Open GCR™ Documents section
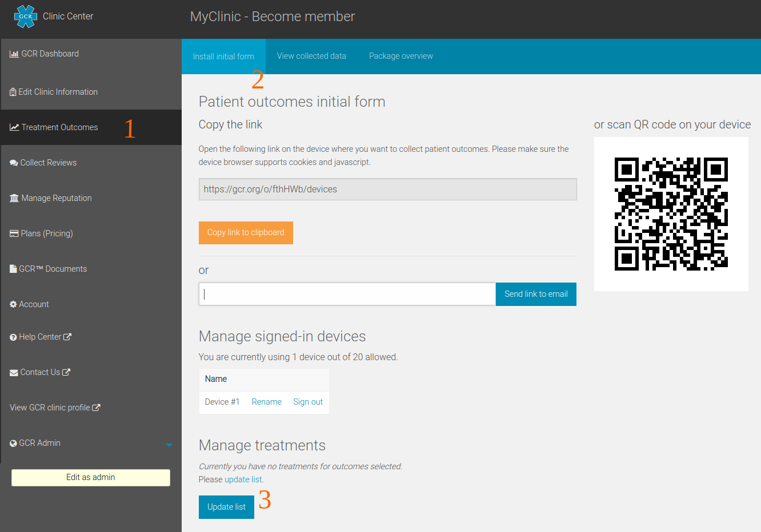Screen dimensions: 761x532 coord(91,269)
